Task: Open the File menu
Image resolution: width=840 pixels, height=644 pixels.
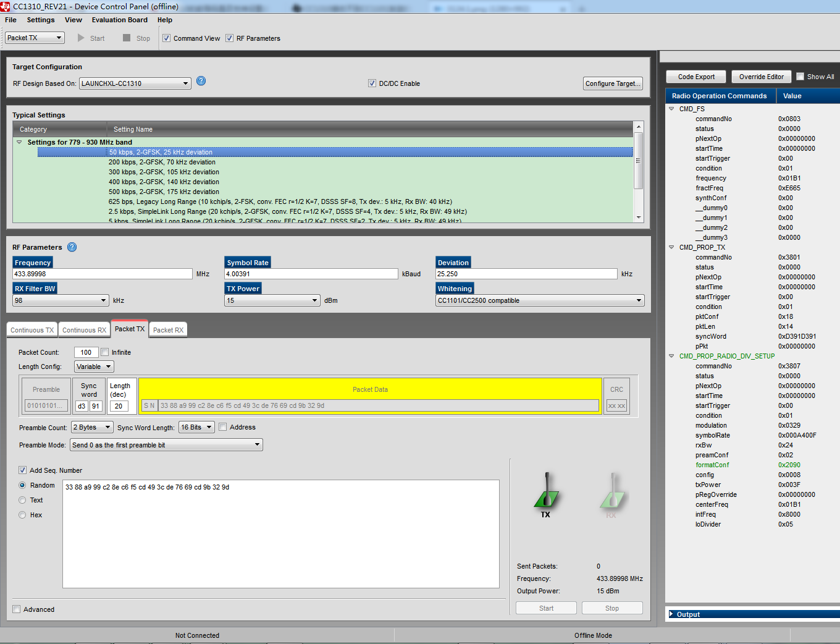Action: click(x=10, y=20)
